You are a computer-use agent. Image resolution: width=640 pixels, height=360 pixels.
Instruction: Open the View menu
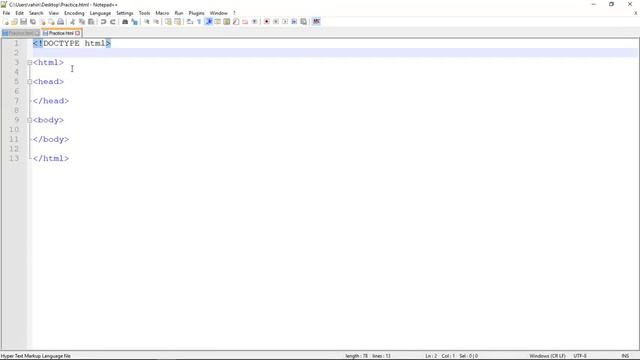pos(53,13)
